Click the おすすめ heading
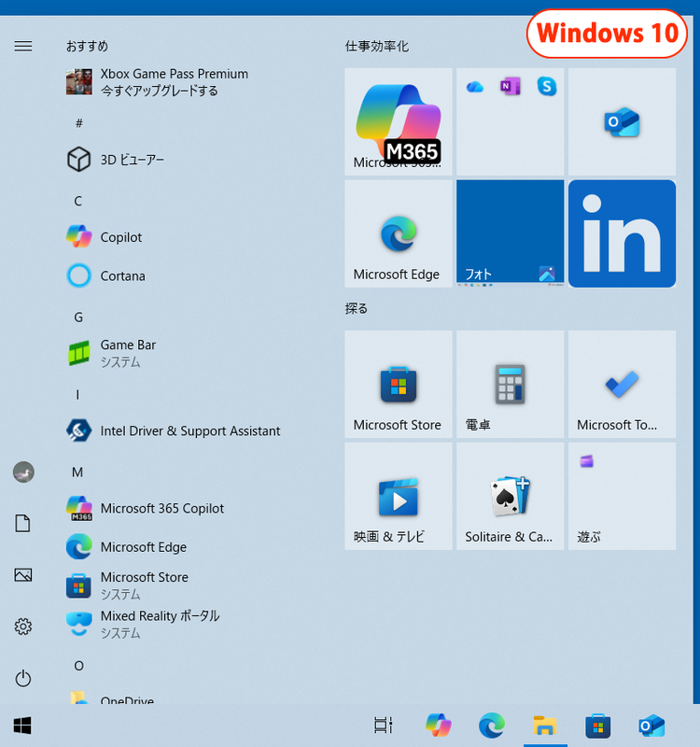The image size is (700, 747). pos(87,46)
